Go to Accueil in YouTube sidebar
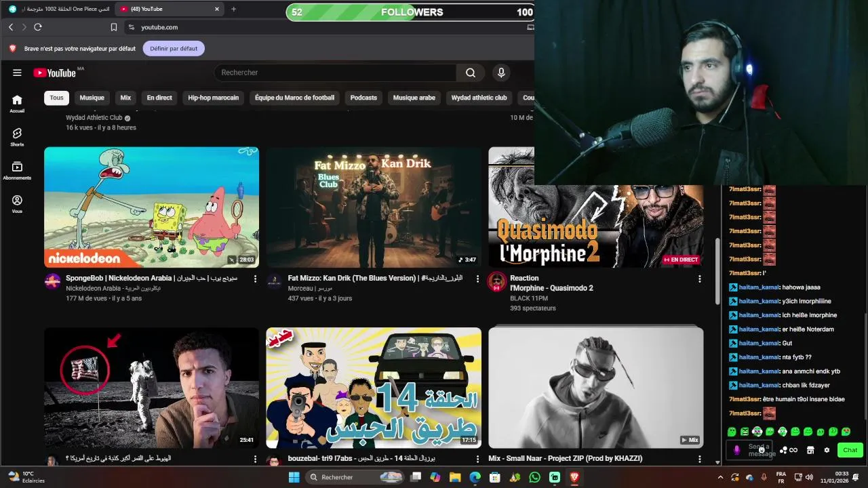 click(17, 103)
